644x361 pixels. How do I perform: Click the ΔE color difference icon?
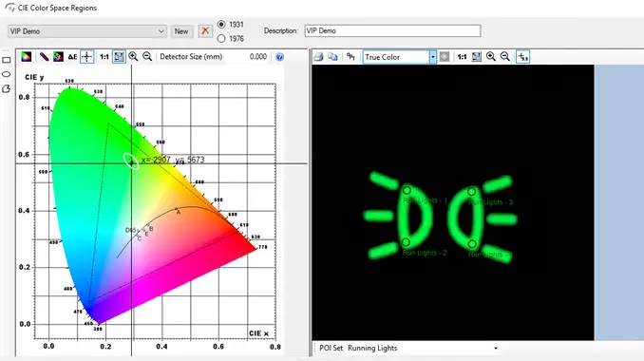coord(73,57)
